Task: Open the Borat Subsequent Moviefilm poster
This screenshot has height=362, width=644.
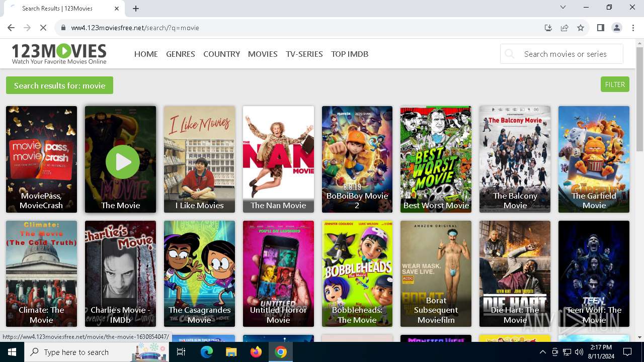Action: pyautogui.click(x=436, y=274)
